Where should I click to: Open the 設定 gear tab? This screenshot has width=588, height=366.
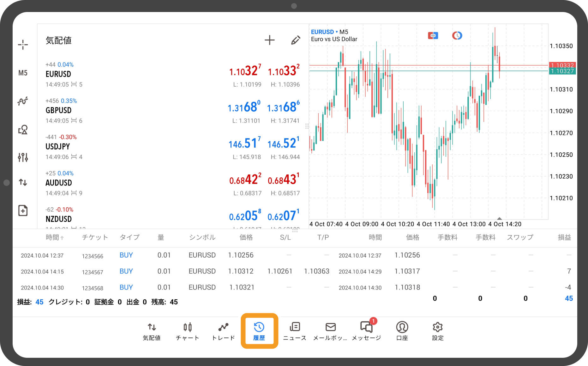coord(438,331)
